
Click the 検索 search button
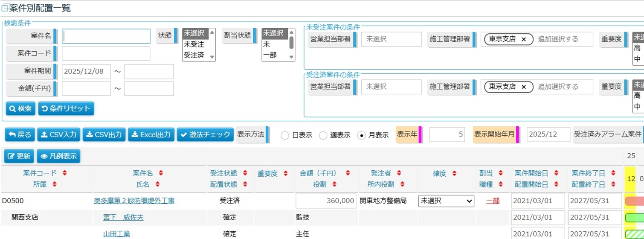point(20,108)
